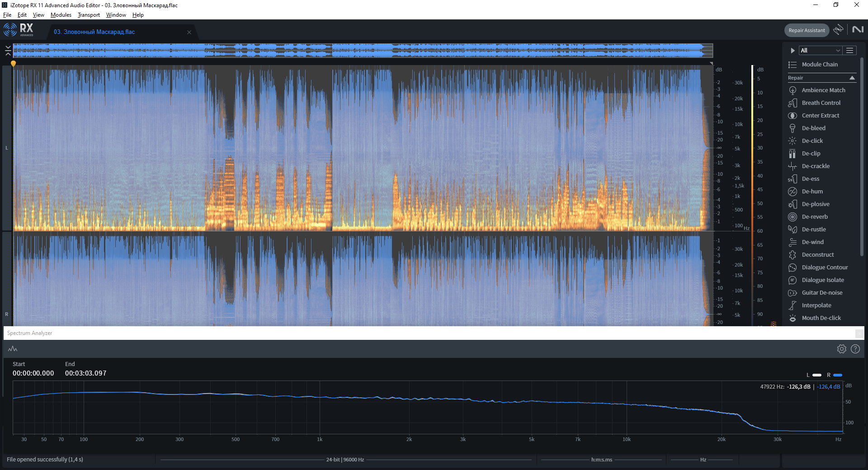Open the View menu
The height and width of the screenshot is (470, 868).
[x=38, y=15]
